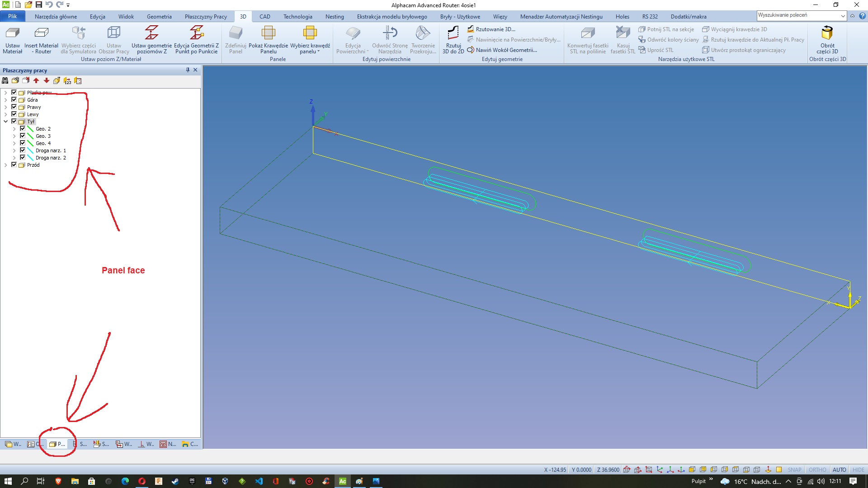Toggle checkbox for Geo. 4
The width and height of the screenshot is (868, 488).
pos(23,143)
